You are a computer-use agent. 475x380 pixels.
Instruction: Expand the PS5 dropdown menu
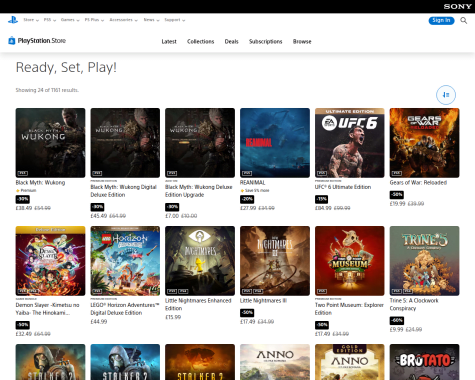tap(50, 20)
